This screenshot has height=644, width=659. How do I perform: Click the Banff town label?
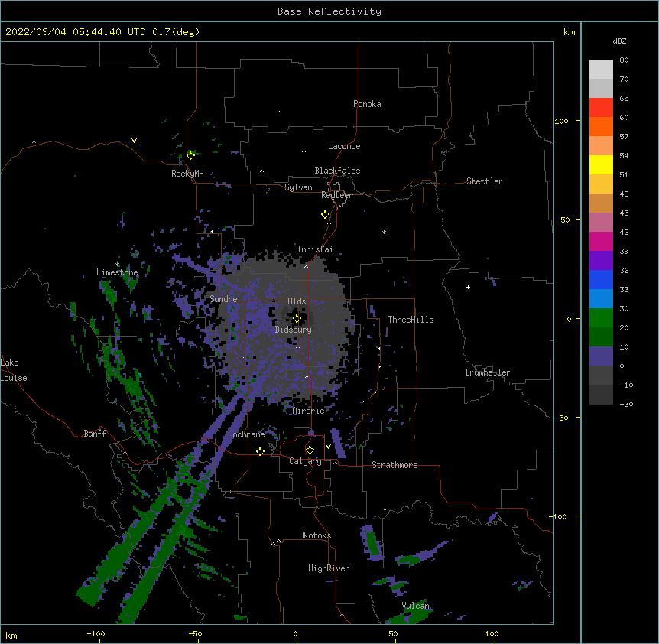click(95, 434)
